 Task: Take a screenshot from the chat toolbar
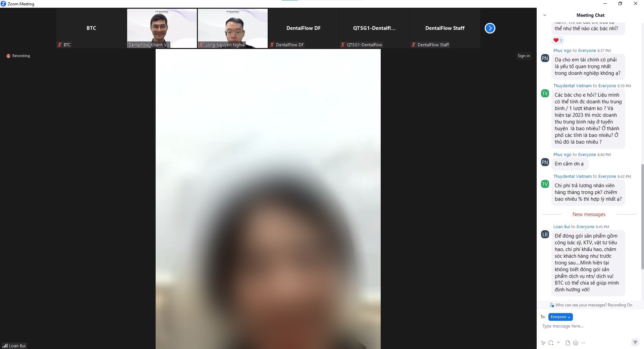click(551, 343)
